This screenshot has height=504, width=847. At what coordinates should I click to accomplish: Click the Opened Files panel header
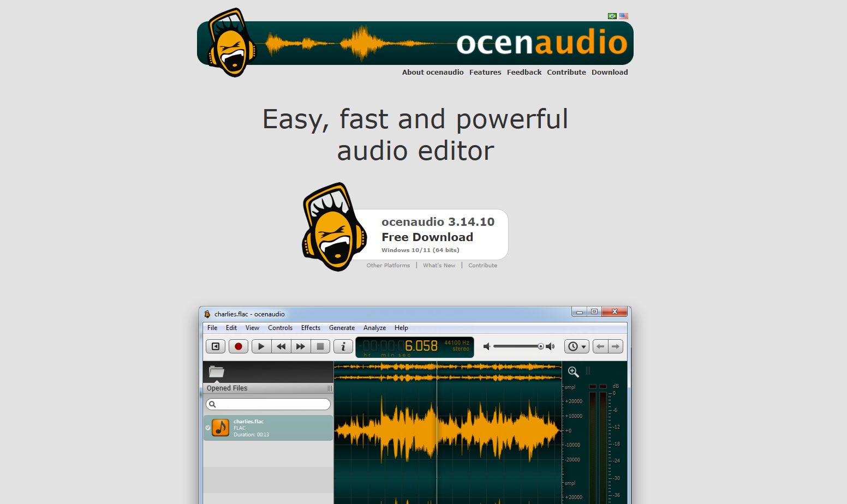point(269,388)
